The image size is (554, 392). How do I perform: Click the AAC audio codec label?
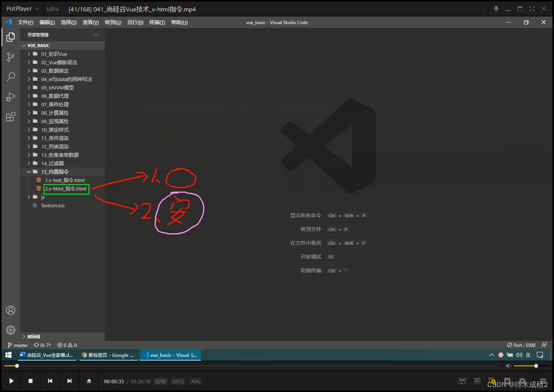196,381
